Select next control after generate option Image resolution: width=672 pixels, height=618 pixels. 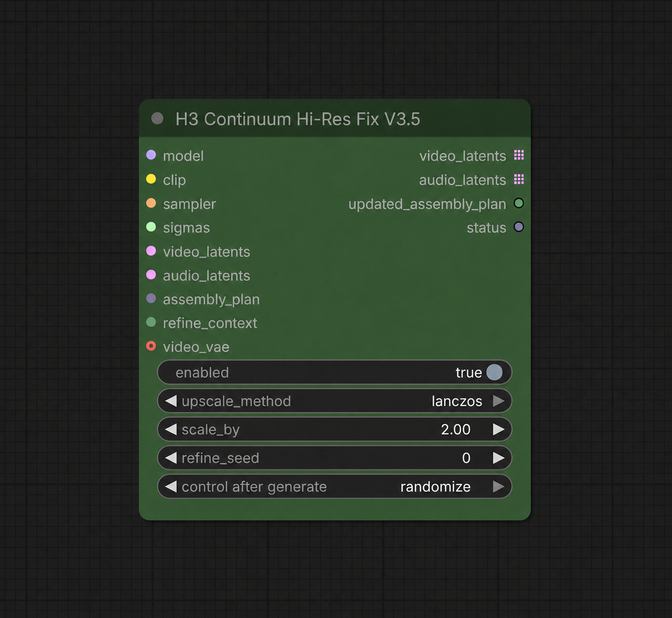pos(498,486)
